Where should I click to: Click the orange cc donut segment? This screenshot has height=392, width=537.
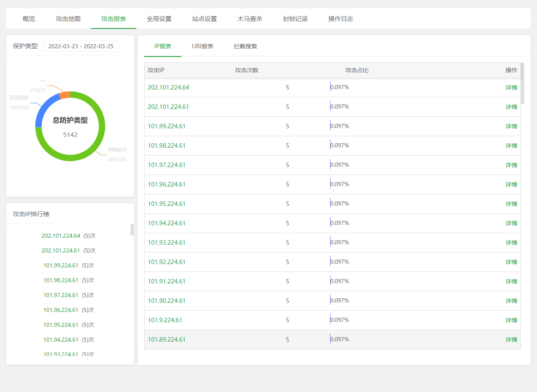(64, 95)
